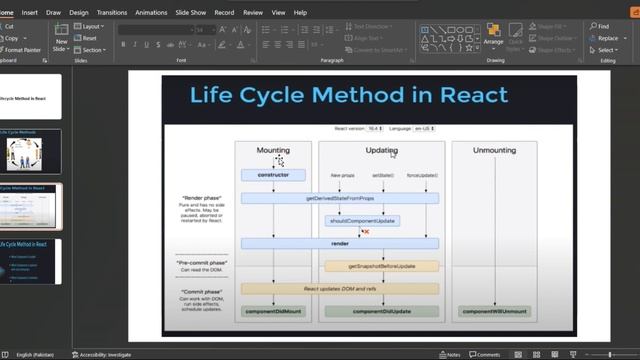This screenshot has width=640, height=360.
Task: Click the Decrease Indent icon
Action: coord(304,30)
